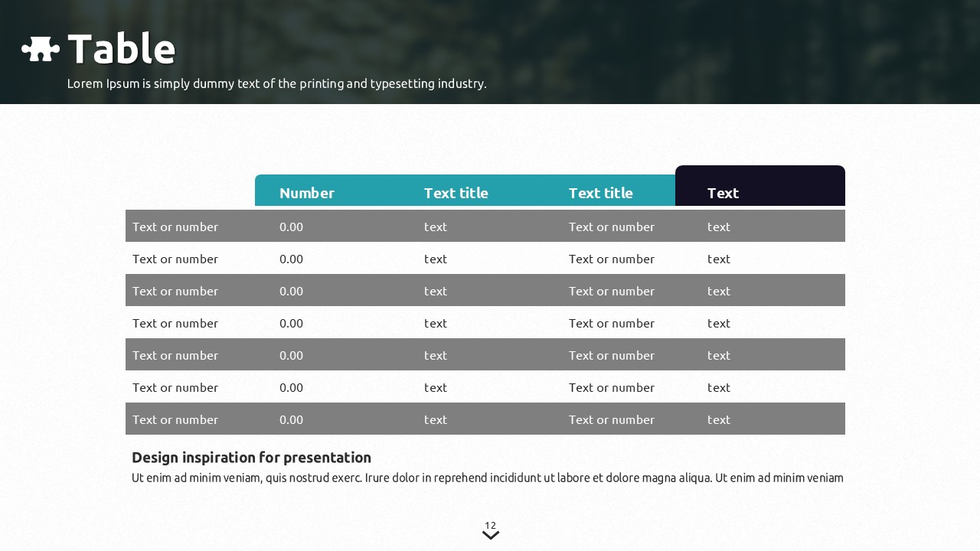Select the "Text title" header next to Number
The width and height of the screenshot is (980, 551).
pos(456,193)
